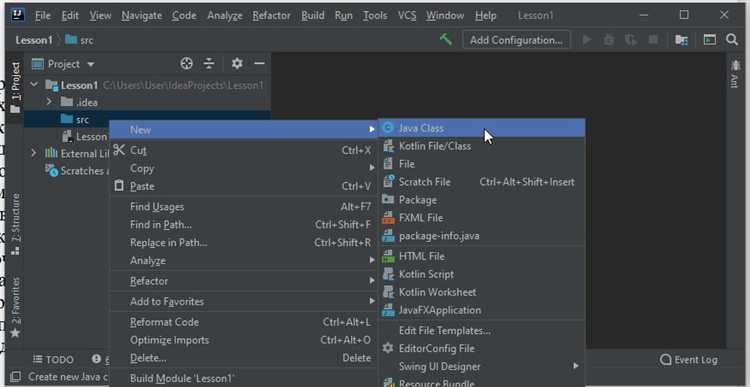Screen dimensions: 750x387
Task: Click the Kotlin File/Class icon
Action: tap(388, 146)
